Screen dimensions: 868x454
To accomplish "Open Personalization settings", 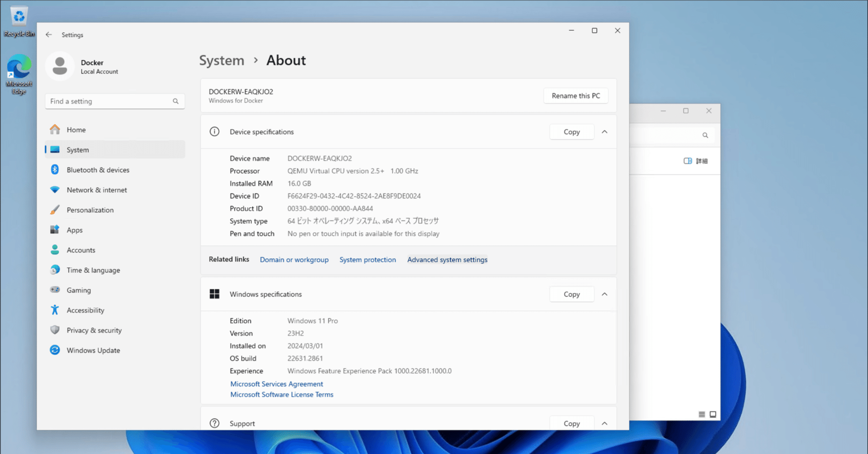I will coord(115,210).
